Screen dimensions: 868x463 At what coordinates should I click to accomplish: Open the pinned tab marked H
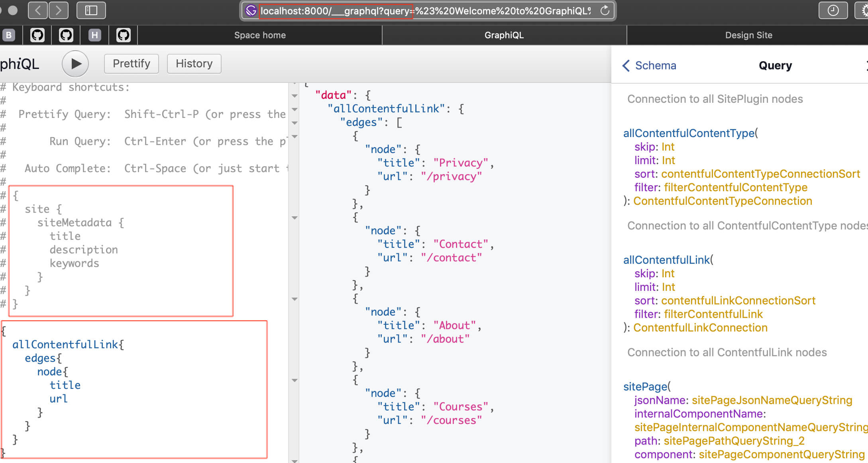tap(94, 35)
